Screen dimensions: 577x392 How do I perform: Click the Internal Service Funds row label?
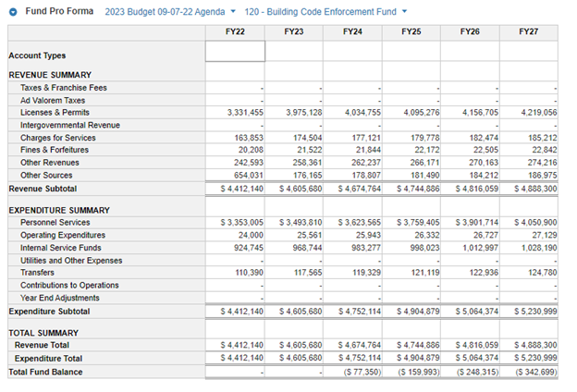coord(61,248)
